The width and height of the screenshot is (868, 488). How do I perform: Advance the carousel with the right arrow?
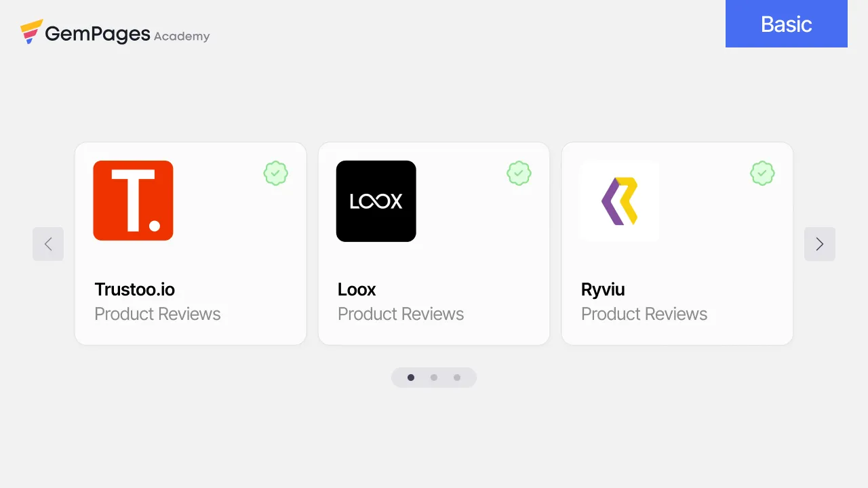click(x=819, y=244)
